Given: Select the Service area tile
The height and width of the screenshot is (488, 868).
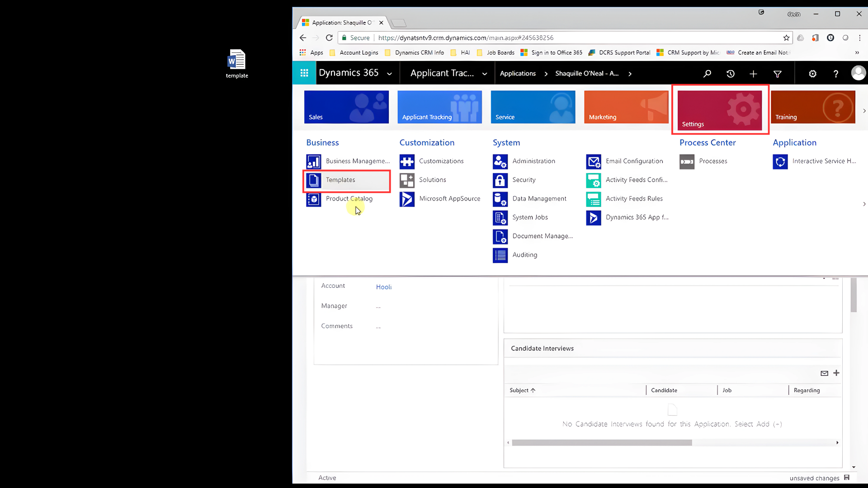Looking at the screenshot, I should coord(533,107).
